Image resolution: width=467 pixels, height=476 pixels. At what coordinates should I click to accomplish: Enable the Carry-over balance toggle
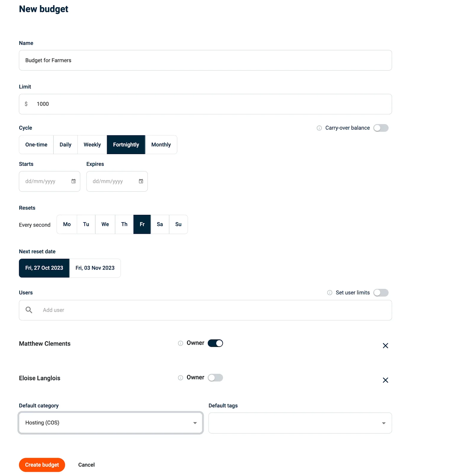click(381, 128)
